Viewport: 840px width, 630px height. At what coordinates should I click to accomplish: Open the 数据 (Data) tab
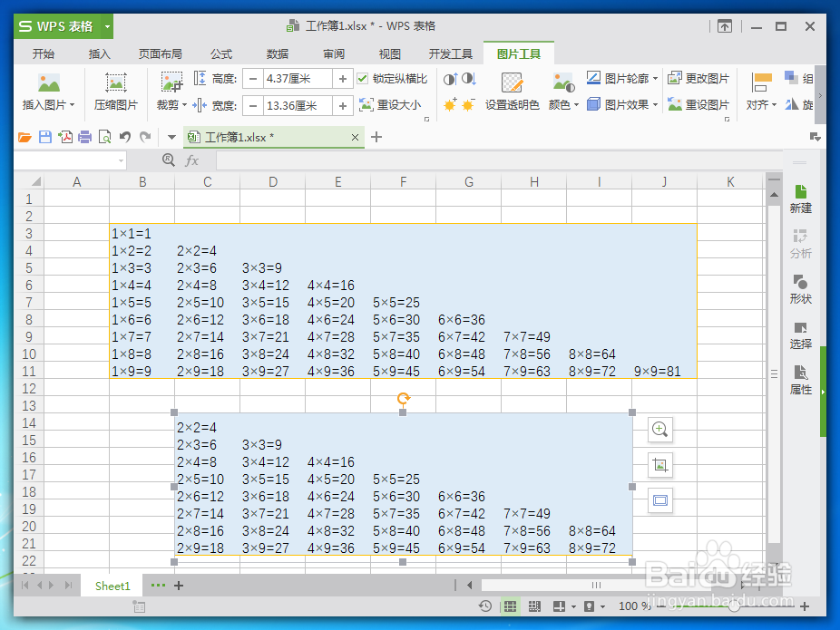(x=278, y=53)
